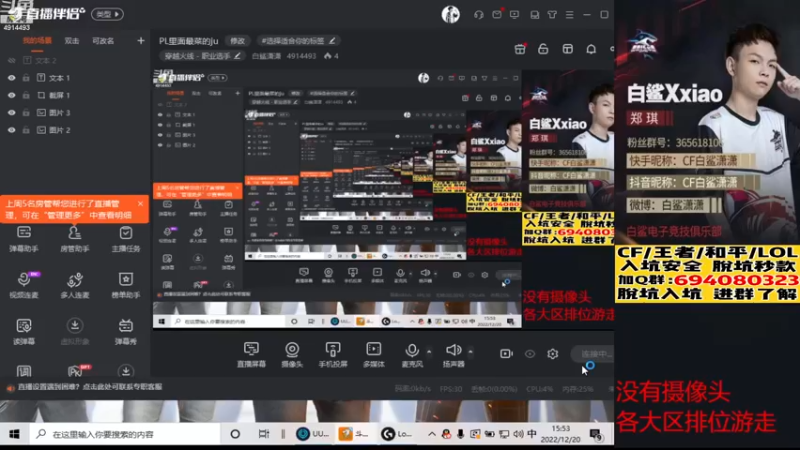
Task: Expand speaker volume arrow
Action: pos(470,351)
